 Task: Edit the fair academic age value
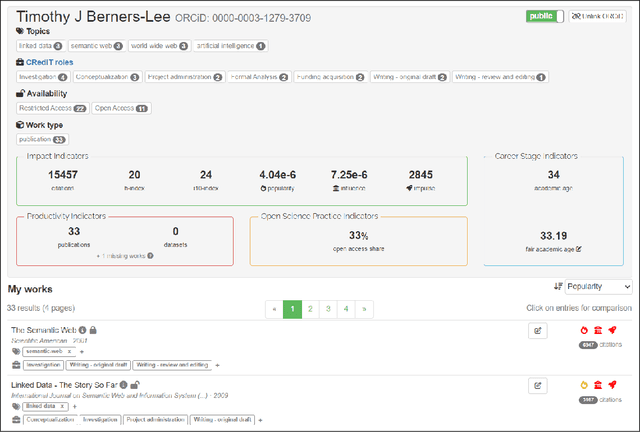point(579,249)
